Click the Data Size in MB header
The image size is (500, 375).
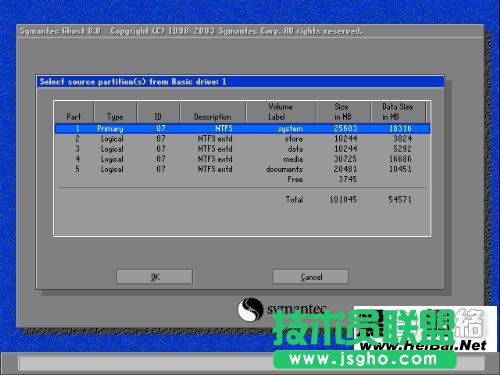coord(398,112)
